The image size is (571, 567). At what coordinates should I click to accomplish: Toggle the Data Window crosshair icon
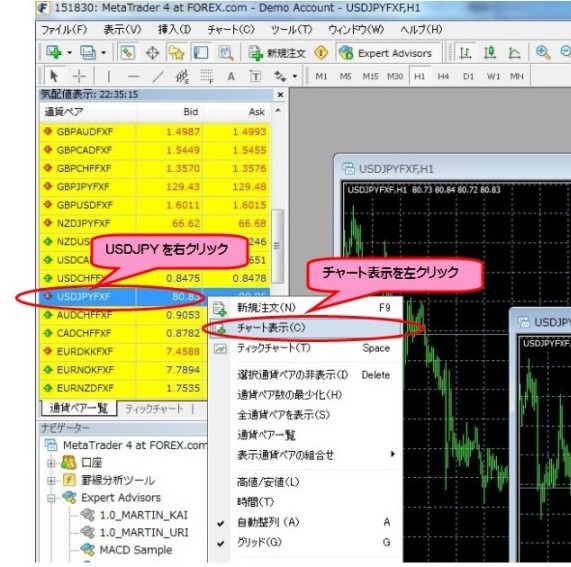[x=152, y=53]
